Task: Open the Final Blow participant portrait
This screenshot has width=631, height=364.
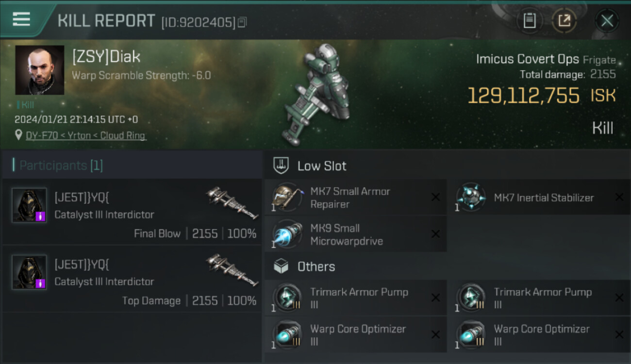Action: (x=29, y=205)
